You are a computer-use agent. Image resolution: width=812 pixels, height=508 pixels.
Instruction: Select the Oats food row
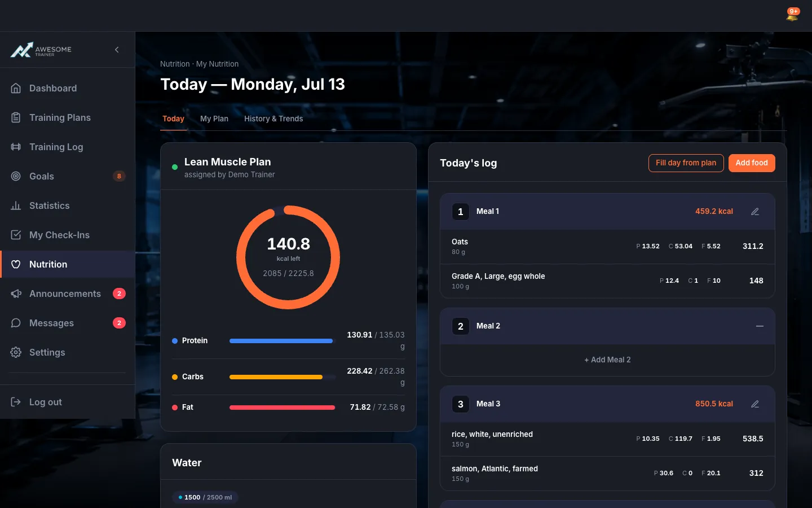click(607, 247)
